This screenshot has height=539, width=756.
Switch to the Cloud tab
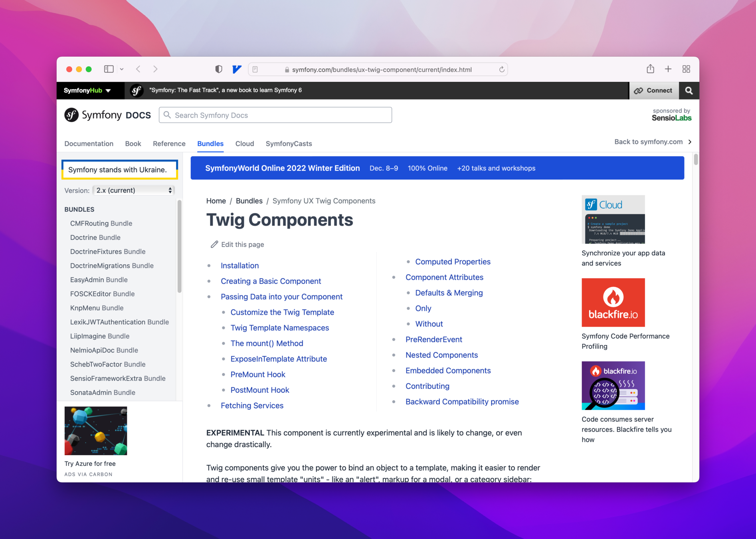click(x=245, y=144)
